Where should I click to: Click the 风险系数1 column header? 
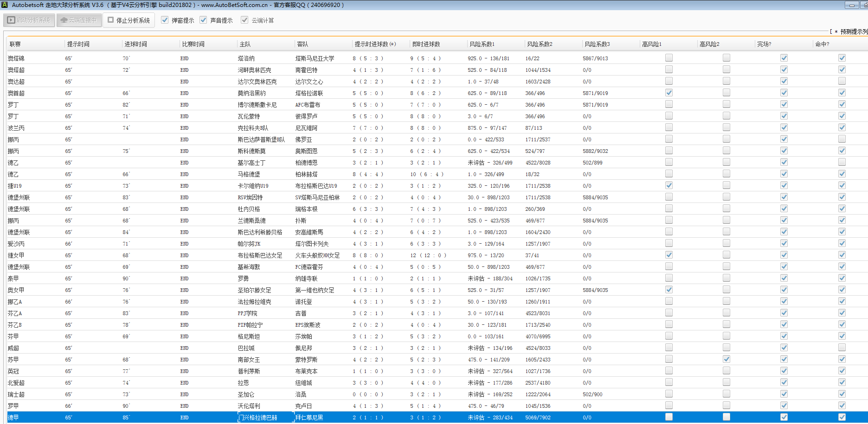pos(482,44)
